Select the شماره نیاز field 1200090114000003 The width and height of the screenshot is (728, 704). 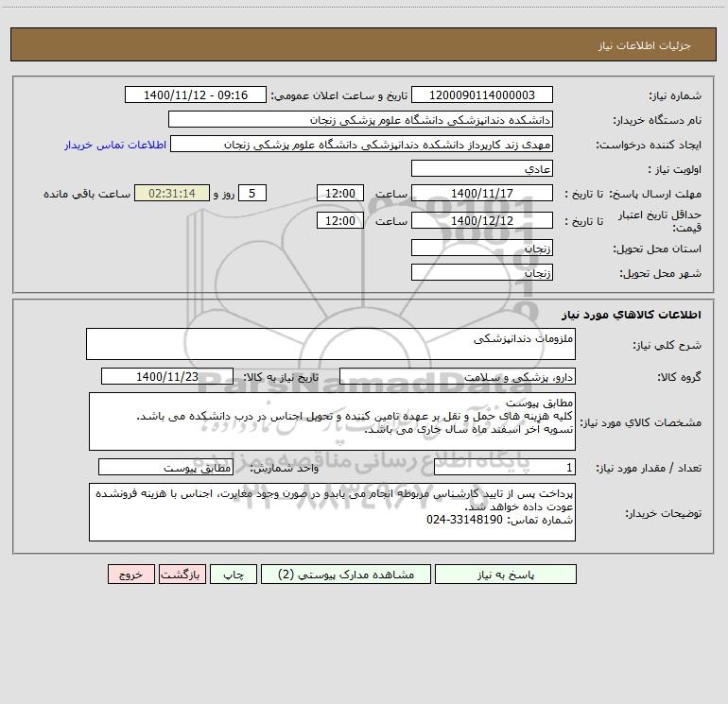pyautogui.click(x=482, y=94)
